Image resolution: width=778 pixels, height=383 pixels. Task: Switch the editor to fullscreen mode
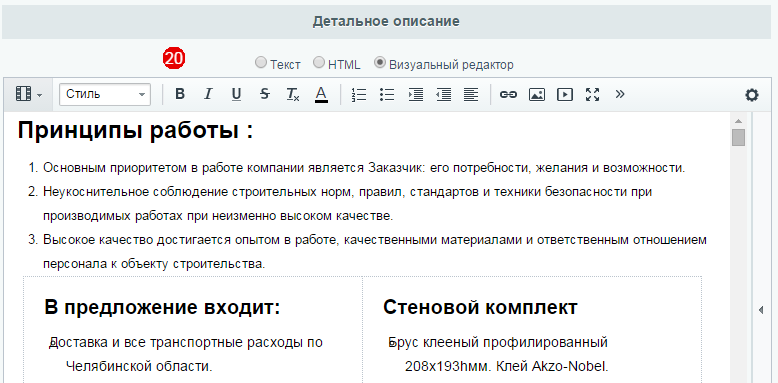(592, 94)
